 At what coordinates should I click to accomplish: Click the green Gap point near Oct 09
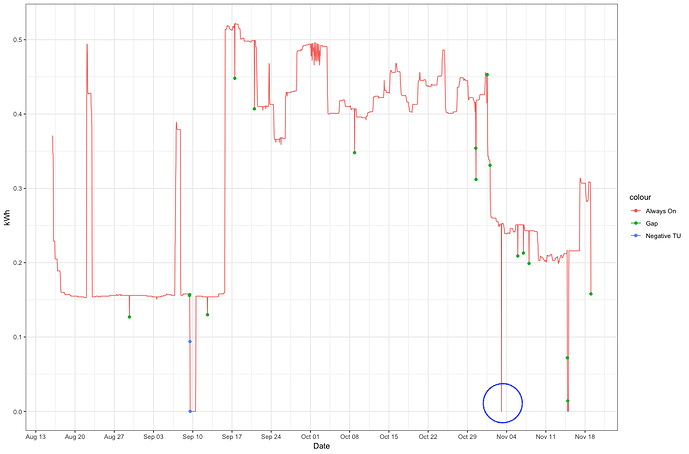355,153
